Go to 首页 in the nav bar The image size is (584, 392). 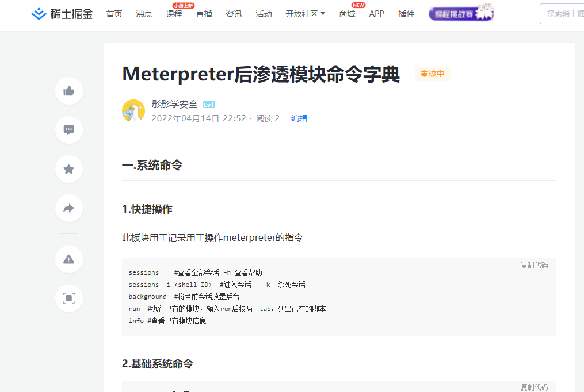click(x=114, y=14)
